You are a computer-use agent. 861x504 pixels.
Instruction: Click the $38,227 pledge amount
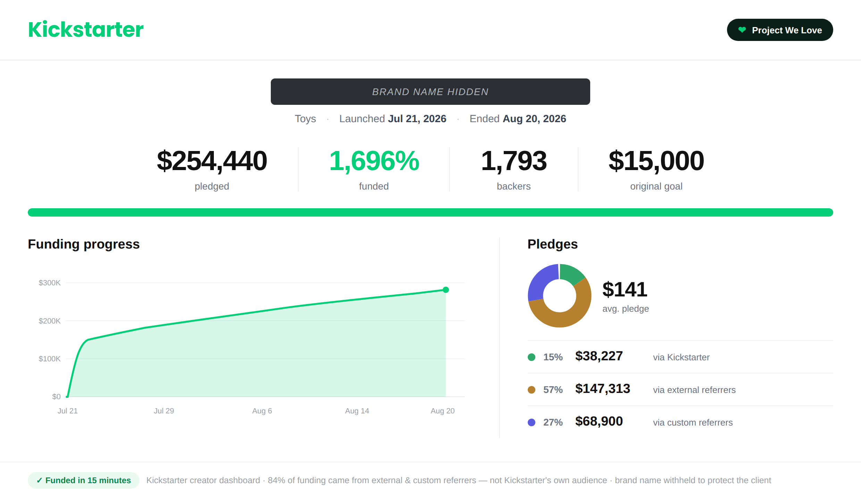click(599, 356)
